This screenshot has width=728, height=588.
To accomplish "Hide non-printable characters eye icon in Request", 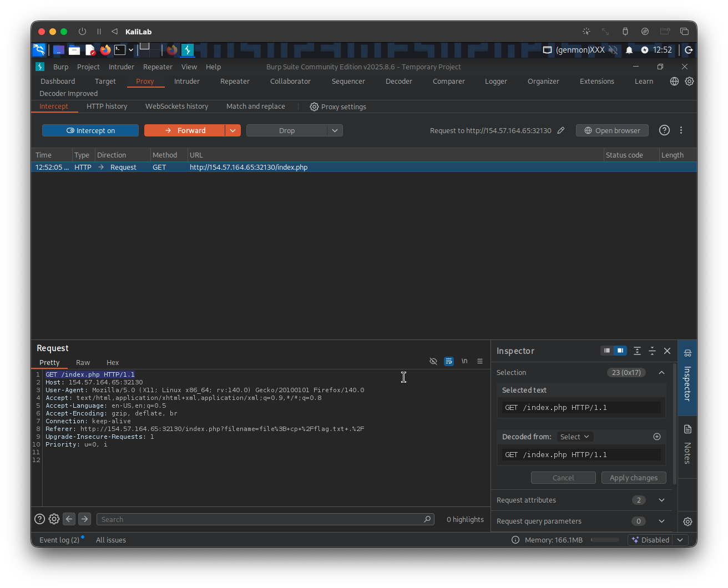I will coord(433,361).
